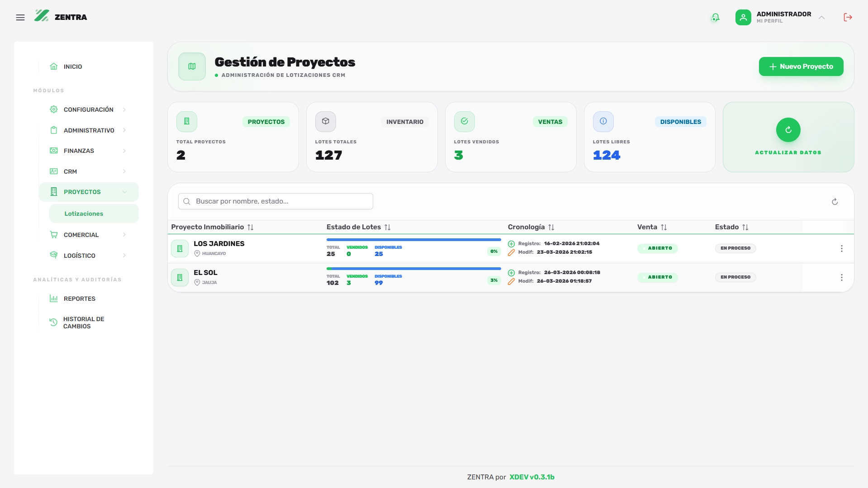
Task: Toggle sort on Cronología column
Action: pyautogui.click(x=551, y=227)
